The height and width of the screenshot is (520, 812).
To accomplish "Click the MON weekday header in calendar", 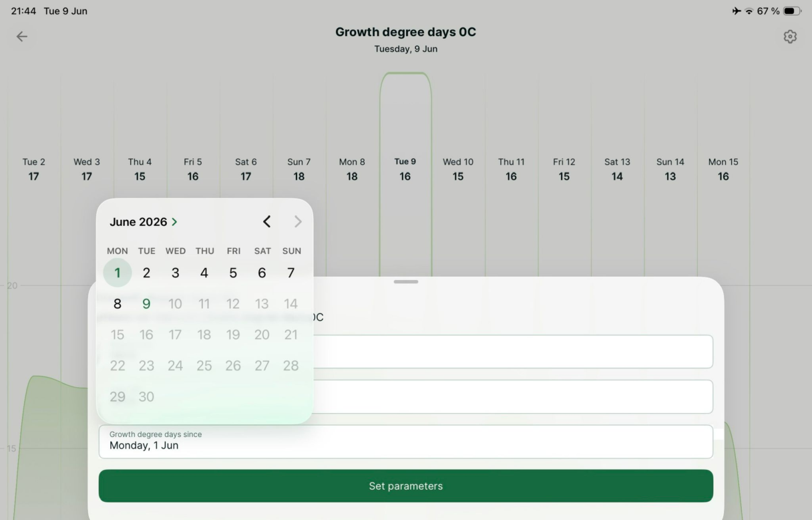I will 118,251.
